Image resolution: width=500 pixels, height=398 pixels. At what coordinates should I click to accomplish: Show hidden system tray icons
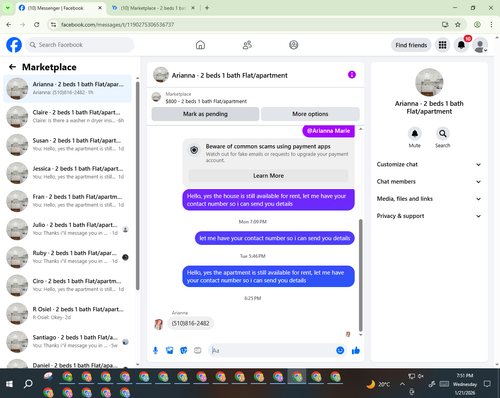coord(402,384)
